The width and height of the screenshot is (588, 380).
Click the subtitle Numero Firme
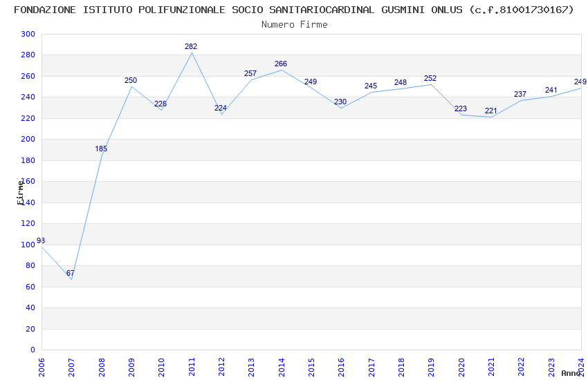point(295,25)
